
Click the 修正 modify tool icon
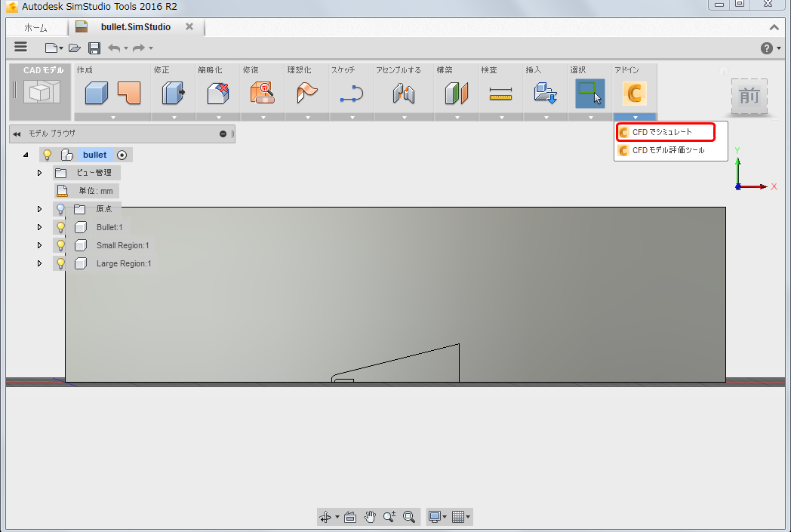[174, 94]
